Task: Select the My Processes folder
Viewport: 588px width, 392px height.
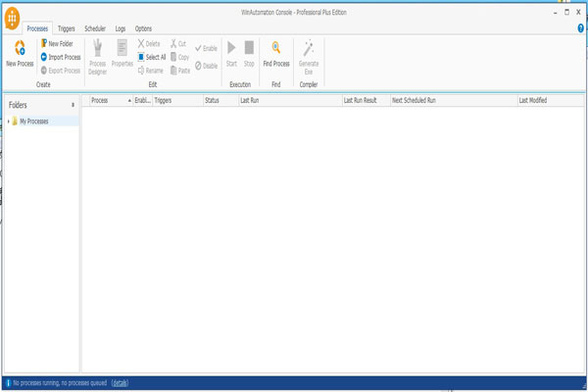Action: click(34, 122)
